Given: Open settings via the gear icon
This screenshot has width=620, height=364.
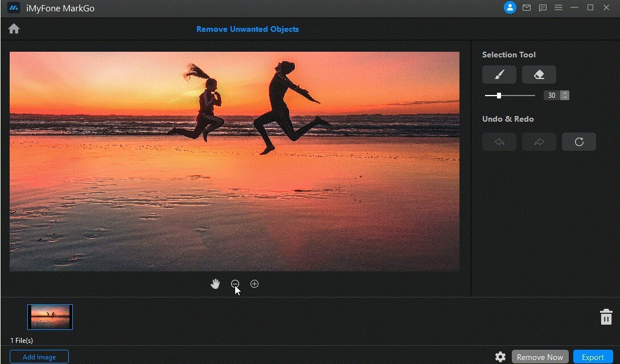Looking at the screenshot, I should click(500, 357).
